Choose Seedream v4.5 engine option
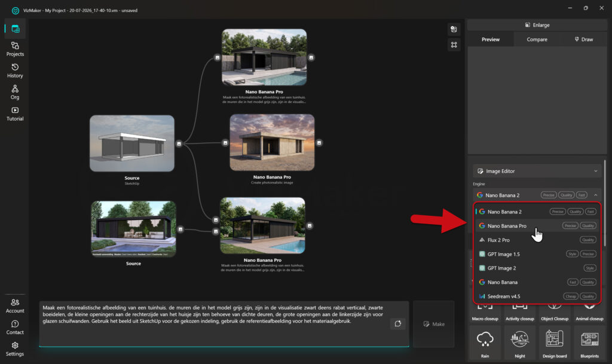The width and height of the screenshot is (612, 364). pyautogui.click(x=537, y=296)
